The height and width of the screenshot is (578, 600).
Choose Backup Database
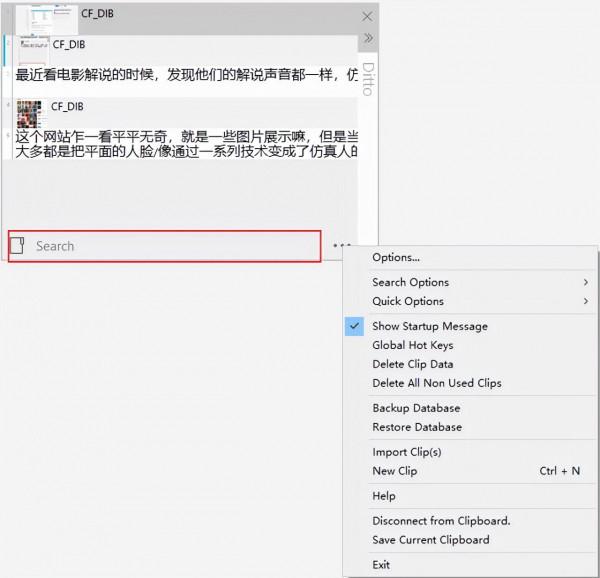point(470,408)
